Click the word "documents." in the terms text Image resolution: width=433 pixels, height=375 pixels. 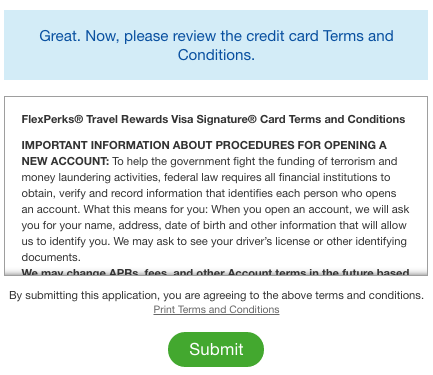point(51,257)
